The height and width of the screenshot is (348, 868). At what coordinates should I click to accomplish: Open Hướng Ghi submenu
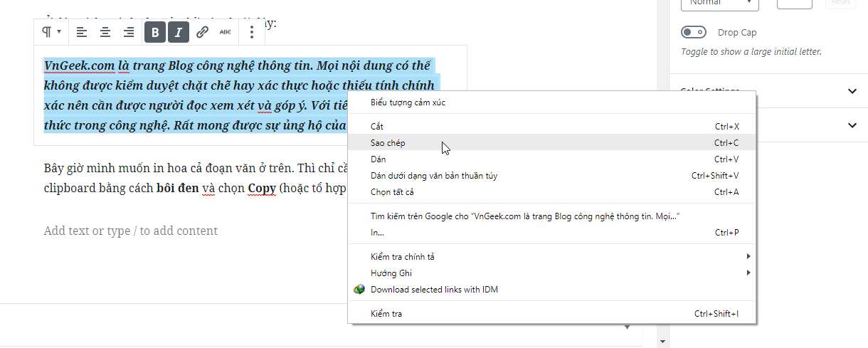pyautogui.click(x=552, y=273)
